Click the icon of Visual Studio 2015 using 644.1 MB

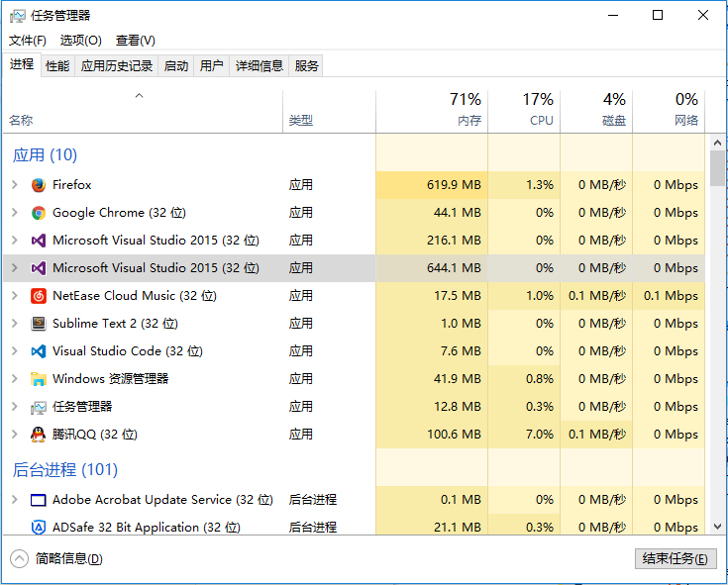(38, 268)
